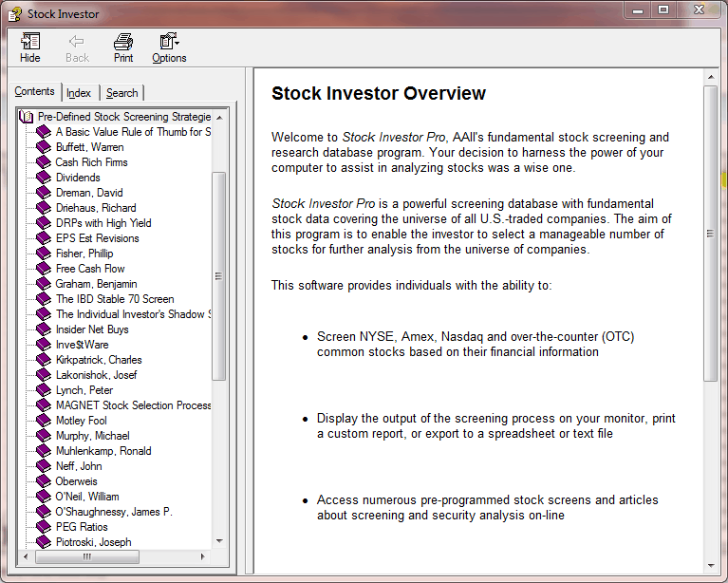Click the Print toolbar icon

point(123,42)
